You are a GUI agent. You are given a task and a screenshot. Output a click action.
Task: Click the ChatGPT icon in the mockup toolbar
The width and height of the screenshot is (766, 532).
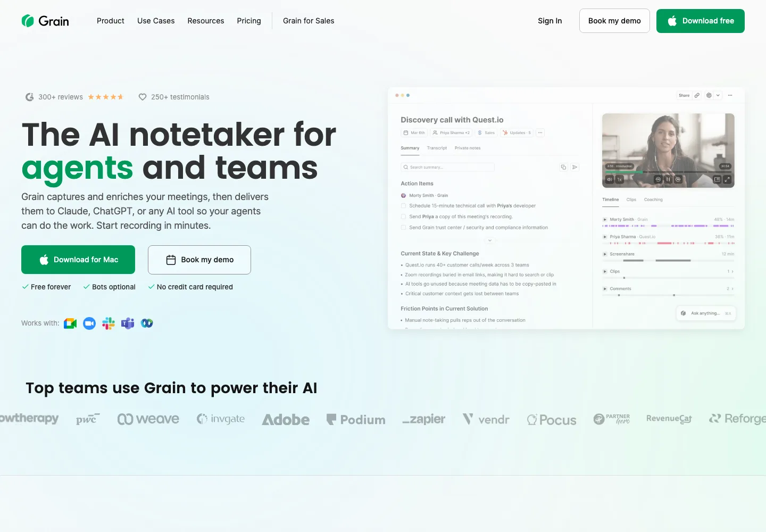[709, 95]
